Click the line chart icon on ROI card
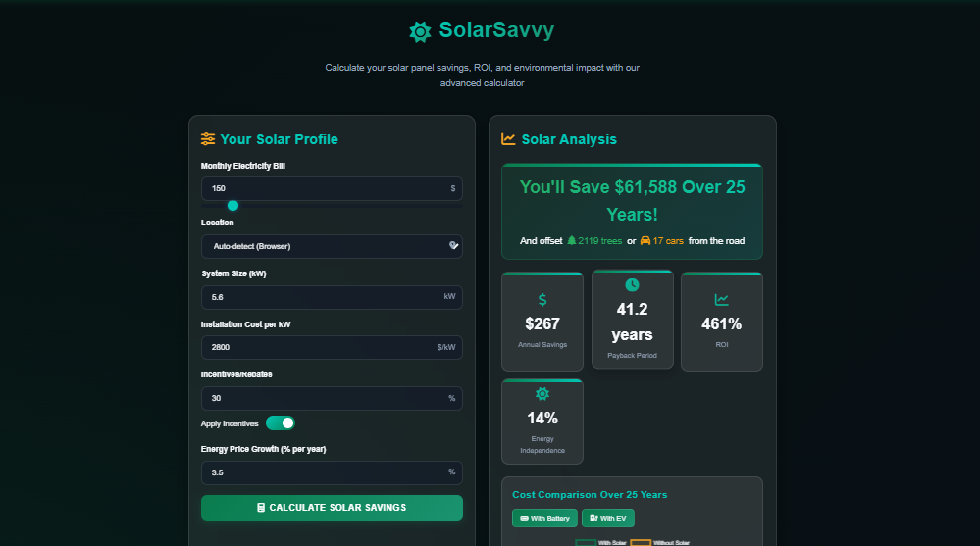The image size is (980, 546). (x=722, y=300)
